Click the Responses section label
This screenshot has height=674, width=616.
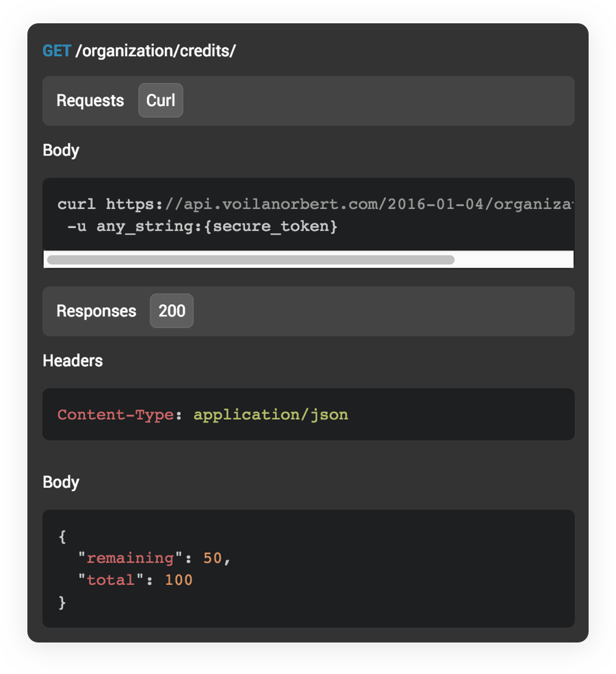point(97,311)
